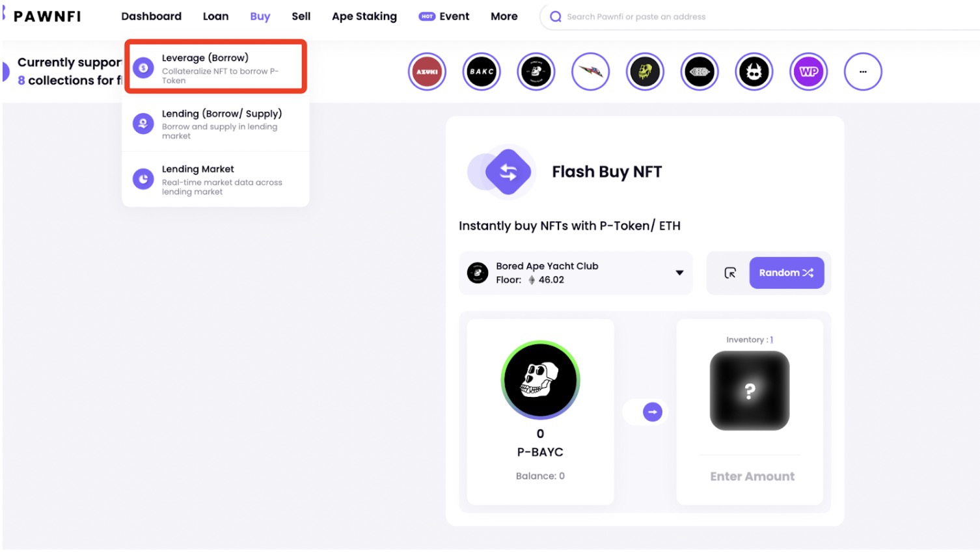
Task: Open the Loan menu in the navigation bar
Action: (215, 16)
